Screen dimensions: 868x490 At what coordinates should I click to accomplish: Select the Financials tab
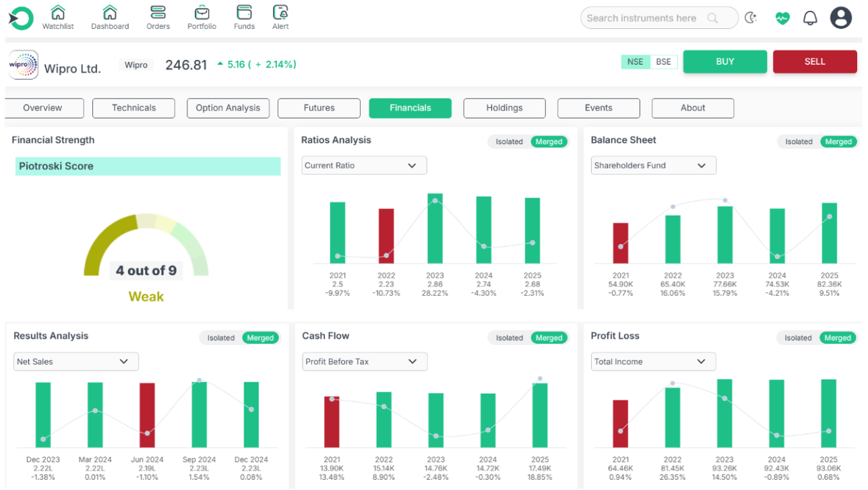(x=410, y=108)
